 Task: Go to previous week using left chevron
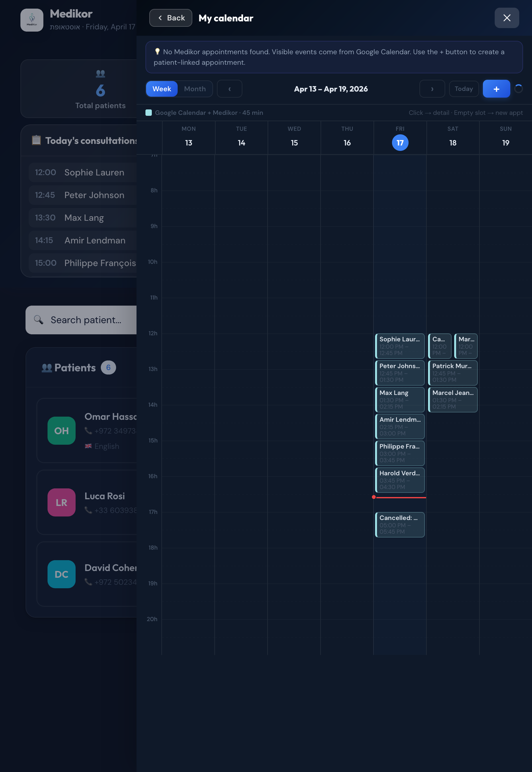coord(229,89)
